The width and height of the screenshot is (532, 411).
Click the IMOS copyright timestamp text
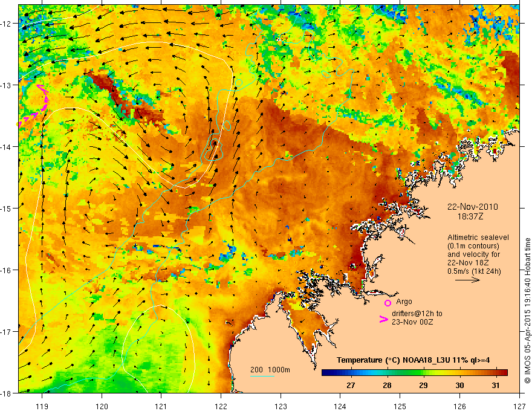tap(528, 311)
